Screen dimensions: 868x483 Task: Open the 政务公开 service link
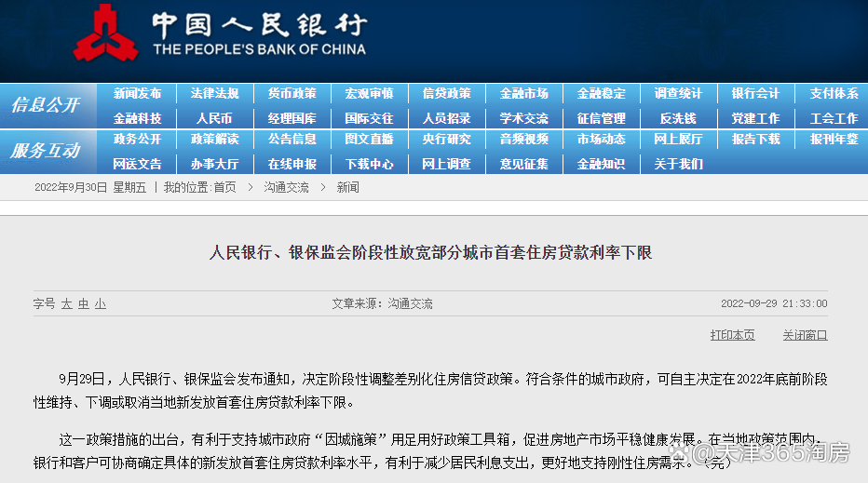pyautogui.click(x=137, y=139)
